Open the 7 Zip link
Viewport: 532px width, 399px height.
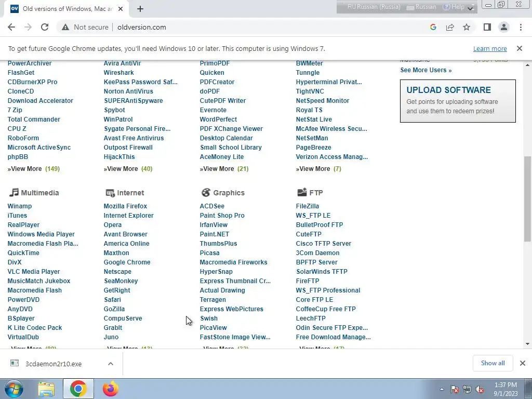[15, 110]
